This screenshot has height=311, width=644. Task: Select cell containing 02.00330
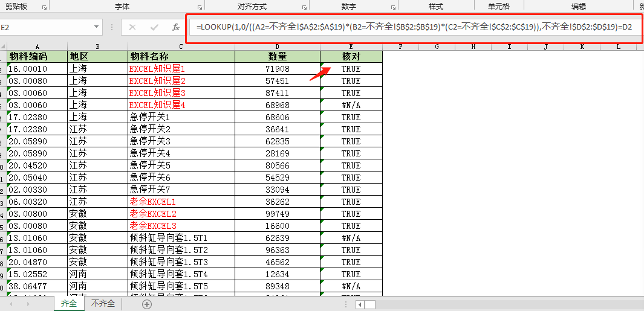[37, 190]
